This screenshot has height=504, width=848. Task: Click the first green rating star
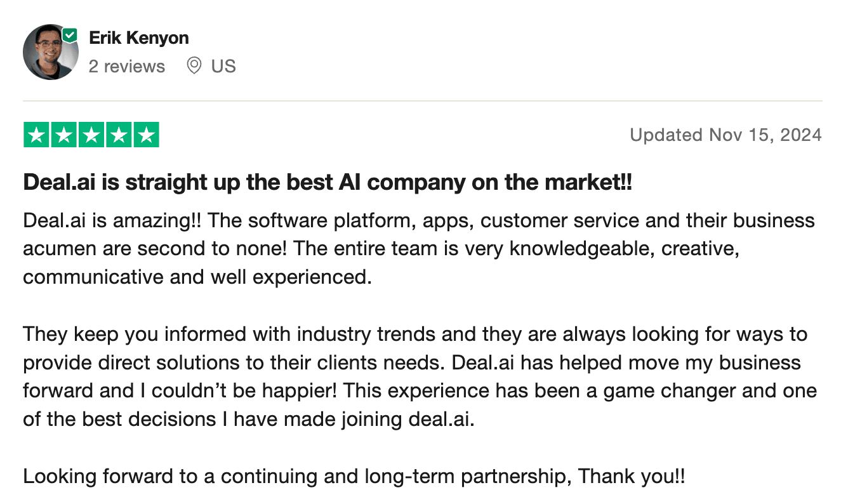click(37, 135)
